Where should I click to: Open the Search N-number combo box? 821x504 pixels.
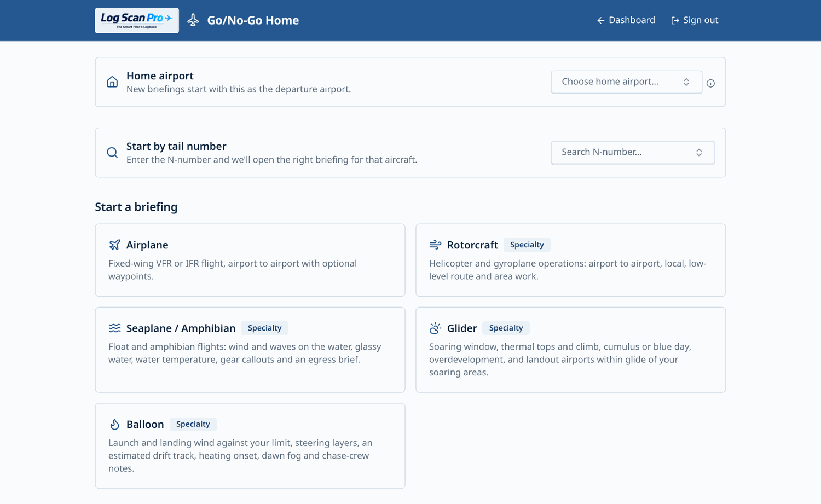point(633,153)
